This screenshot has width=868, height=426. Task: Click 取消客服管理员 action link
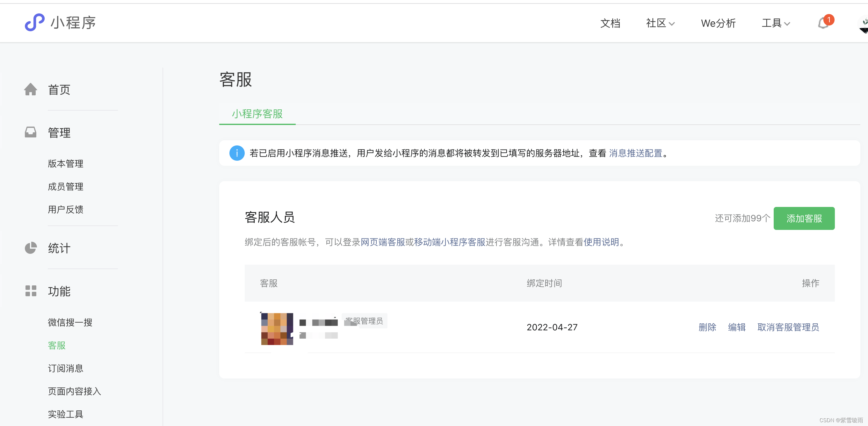(788, 327)
